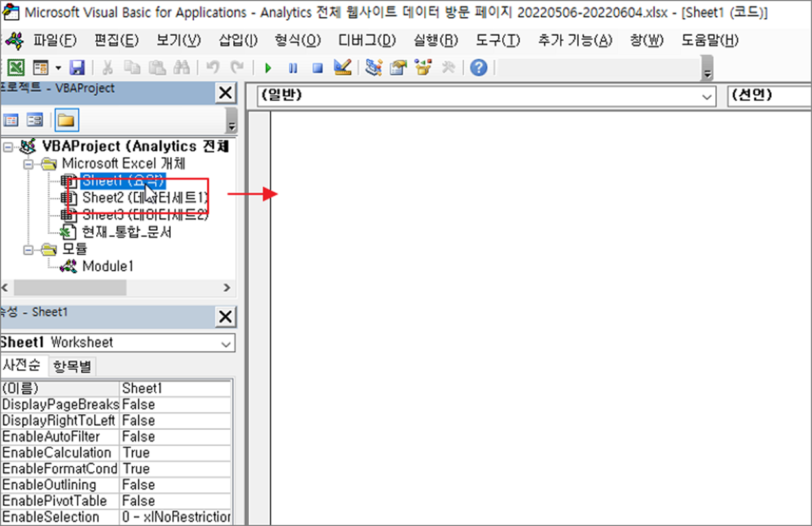
Task: Click the View Microsoft Excel icon
Action: pos(16,68)
